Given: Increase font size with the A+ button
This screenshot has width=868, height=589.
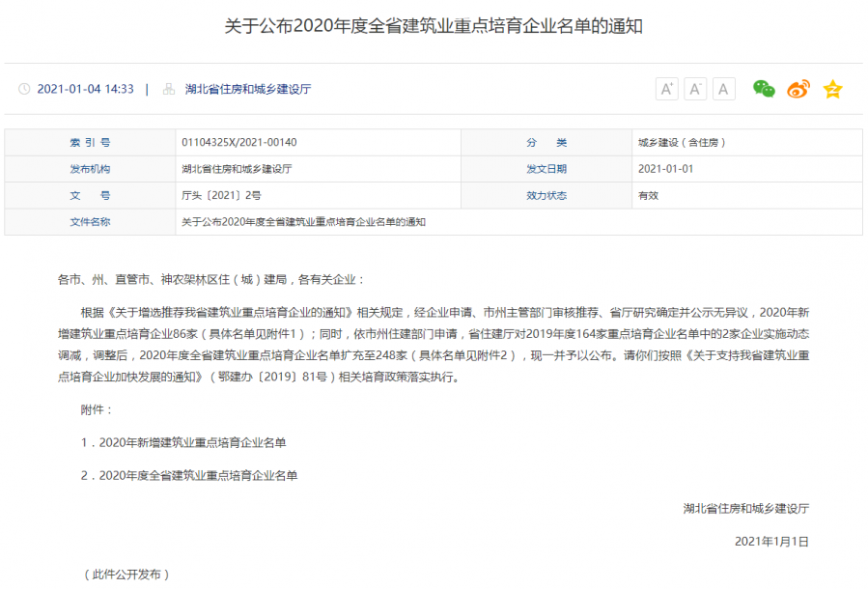Looking at the screenshot, I should pos(666,89).
